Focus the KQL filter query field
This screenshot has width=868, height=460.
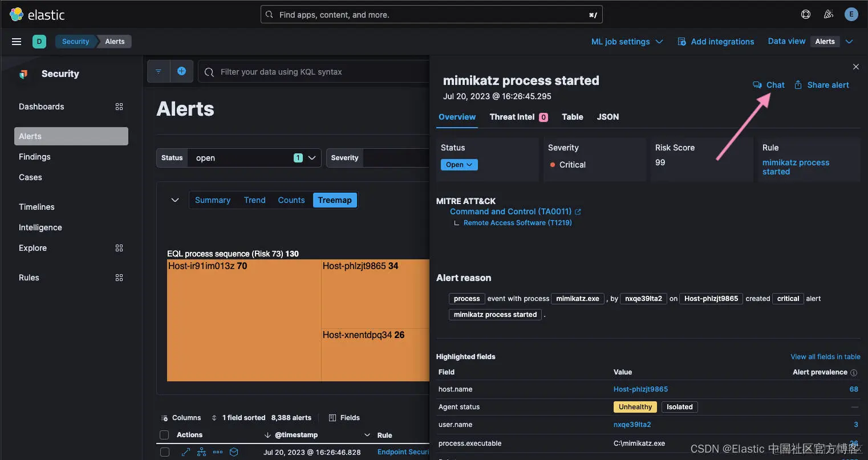click(314, 72)
